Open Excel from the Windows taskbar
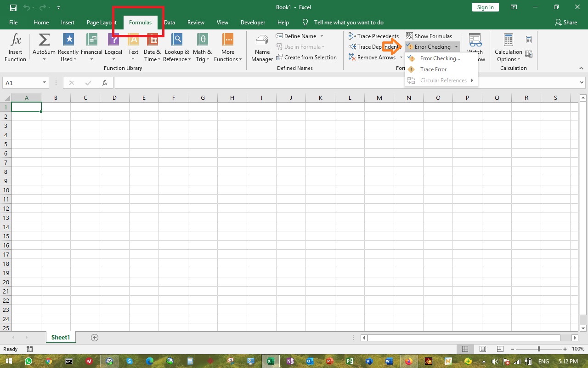The height and width of the screenshot is (368, 588). [271, 361]
